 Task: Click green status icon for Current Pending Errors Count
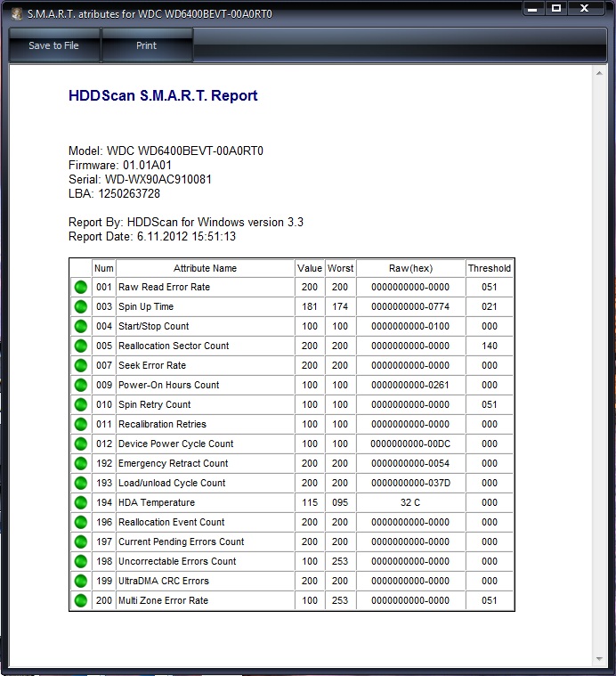[80, 542]
